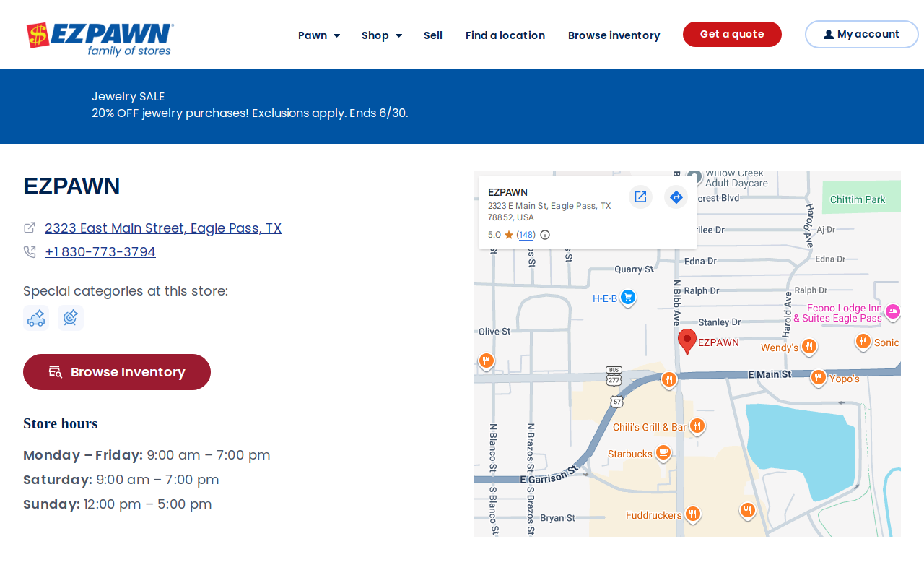924x578 pixels.
Task: Click the Fuddruckers restaurant marker
Action: pyautogui.click(x=693, y=514)
